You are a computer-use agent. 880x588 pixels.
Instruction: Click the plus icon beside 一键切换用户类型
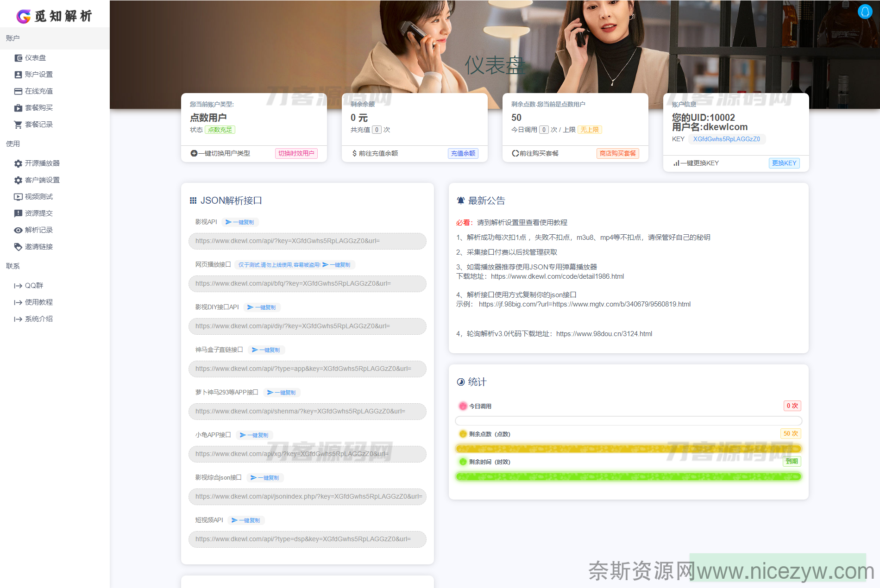click(x=194, y=153)
